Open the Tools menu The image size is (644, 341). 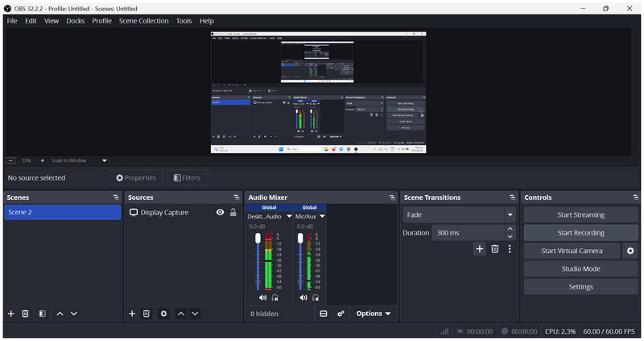(184, 21)
